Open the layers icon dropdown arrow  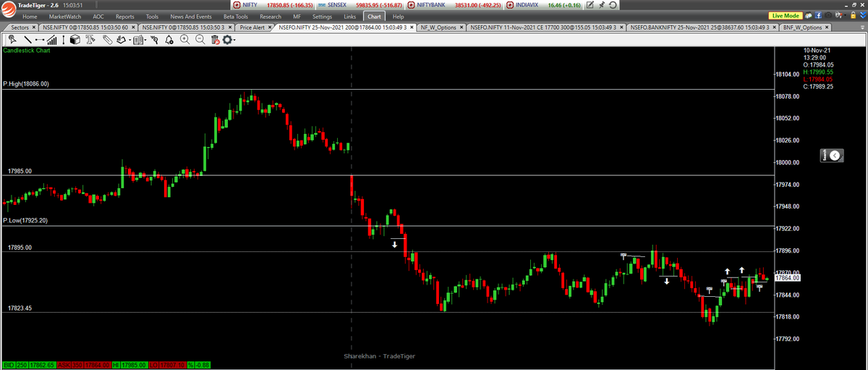point(129,40)
